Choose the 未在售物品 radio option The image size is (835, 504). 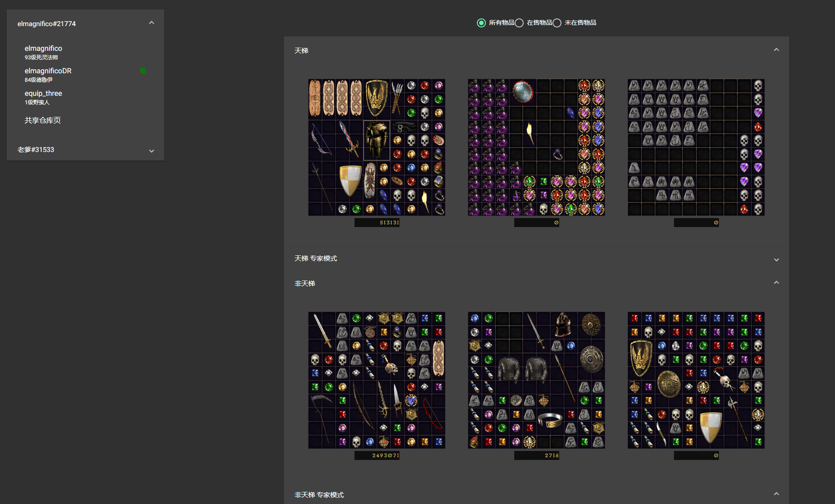coord(557,23)
